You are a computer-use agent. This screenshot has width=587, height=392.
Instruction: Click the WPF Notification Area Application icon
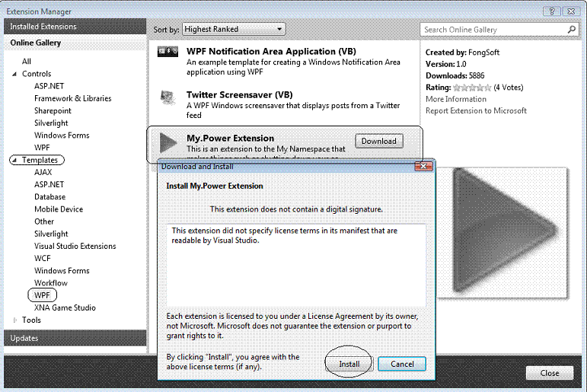[167, 51]
